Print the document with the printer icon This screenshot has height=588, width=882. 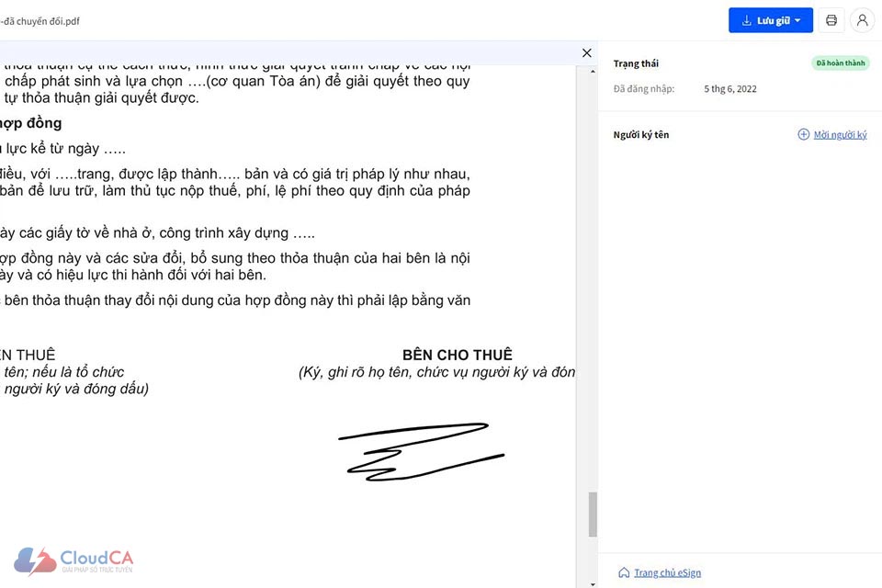(831, 20)
